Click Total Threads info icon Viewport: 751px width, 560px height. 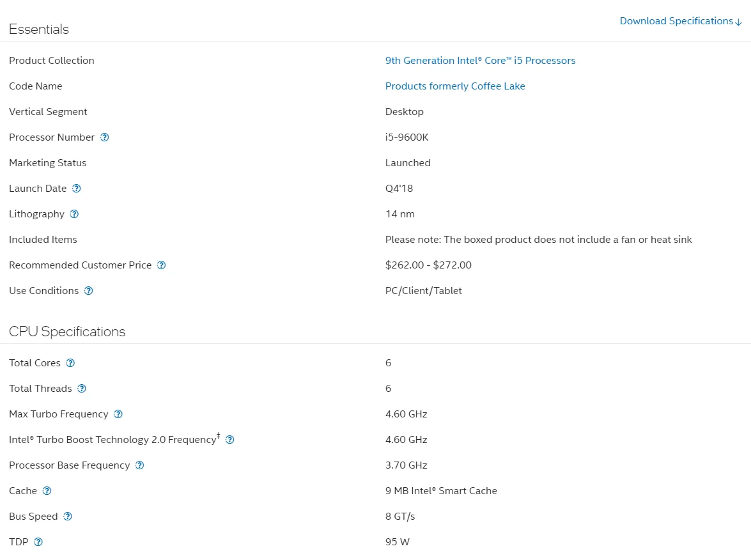[82, 389]
